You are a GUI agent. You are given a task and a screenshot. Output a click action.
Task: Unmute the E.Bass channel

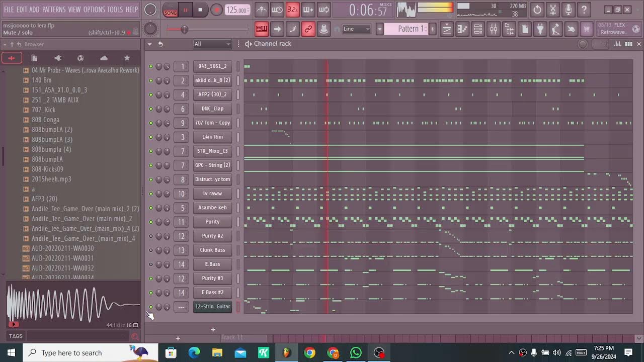(x=150, y=264)
